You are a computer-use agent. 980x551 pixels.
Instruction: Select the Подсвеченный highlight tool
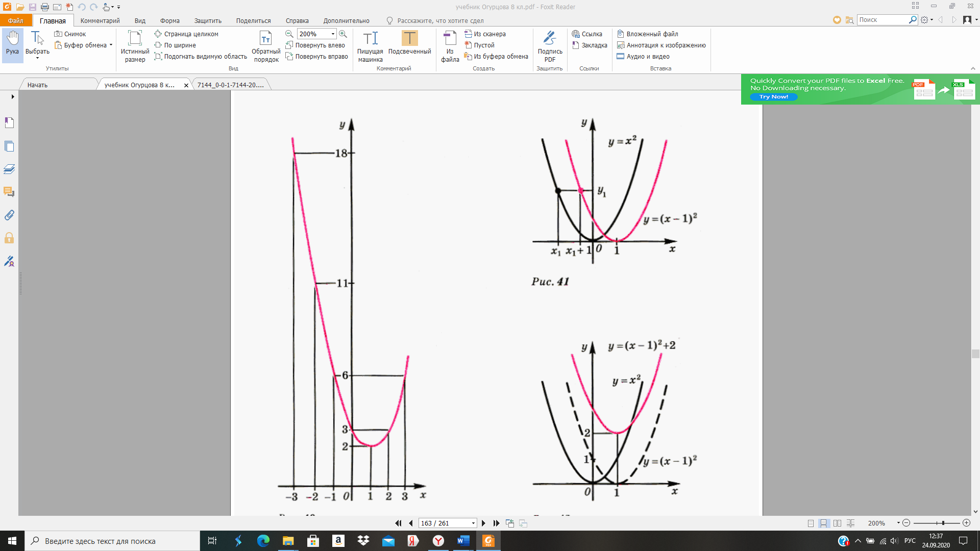point(409,43)
